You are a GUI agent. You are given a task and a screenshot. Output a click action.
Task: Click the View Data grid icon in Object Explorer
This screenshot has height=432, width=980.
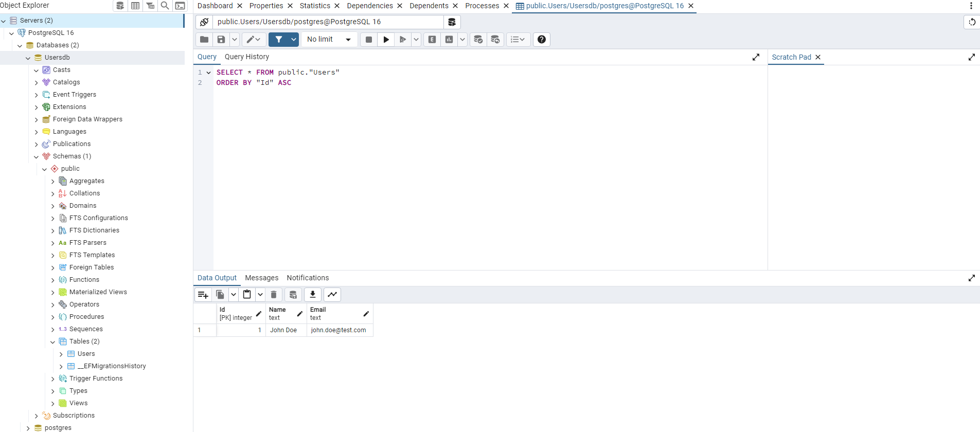[x=135, y=6]
